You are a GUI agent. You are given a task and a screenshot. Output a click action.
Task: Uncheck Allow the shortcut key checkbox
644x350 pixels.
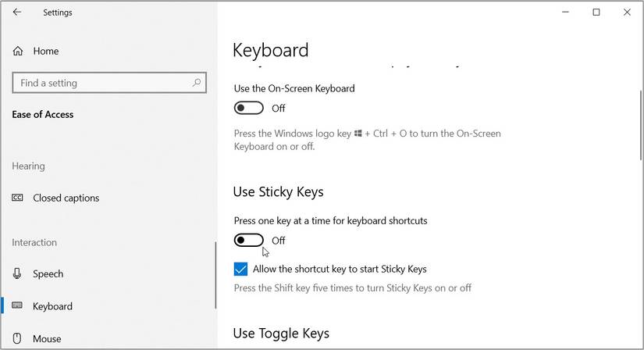click(240, 270)
